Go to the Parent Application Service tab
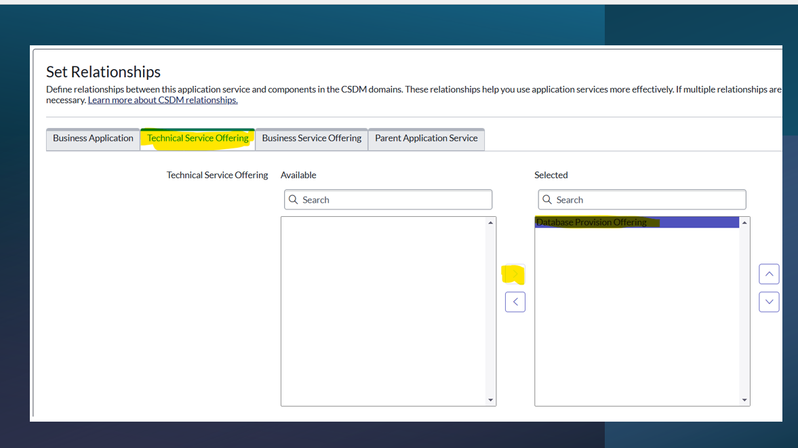The image size is (798, 448). point(426,139)
